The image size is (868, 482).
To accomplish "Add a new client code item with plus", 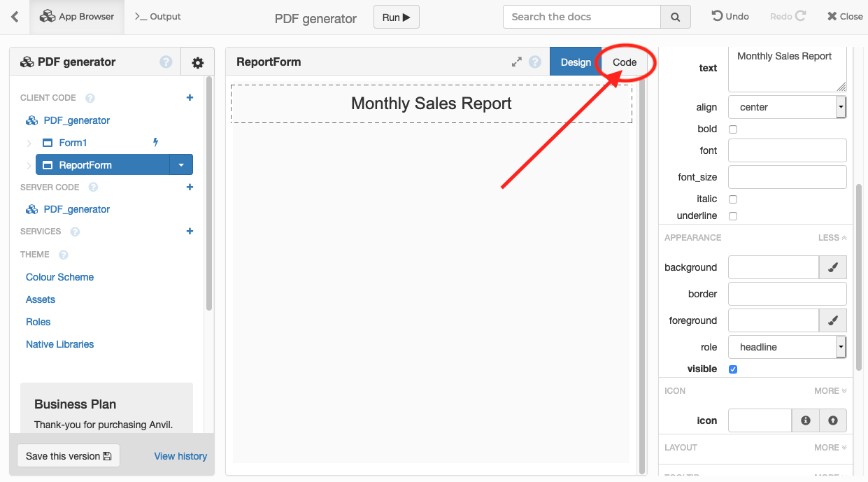I will tap(190, 98).
